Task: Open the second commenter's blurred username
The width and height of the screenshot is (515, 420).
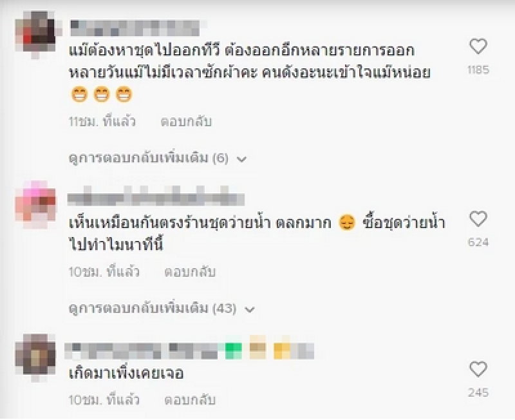Action: 156,196
